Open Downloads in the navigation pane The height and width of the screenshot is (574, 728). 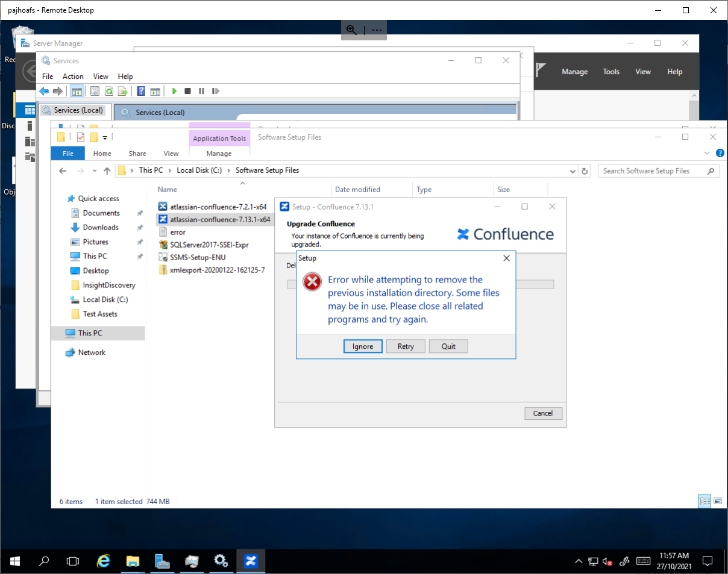(x=101, y=227)
